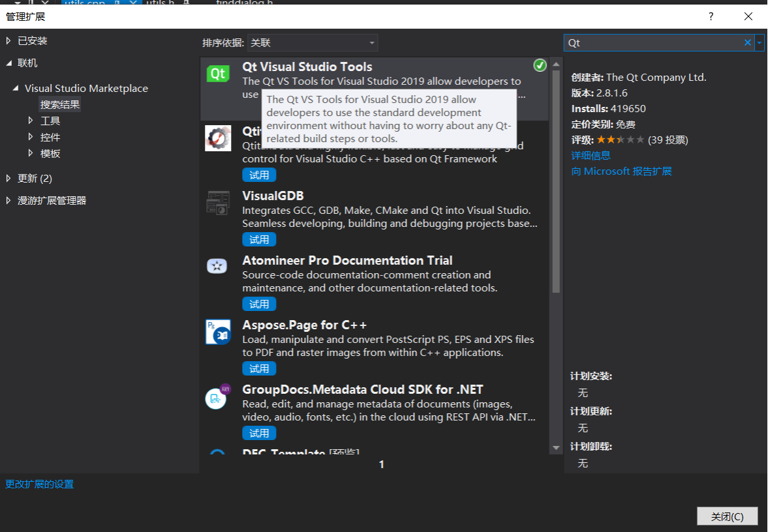Collapse the 联机 tree node
The image size is (768, 532).
(x=9, y=63)
